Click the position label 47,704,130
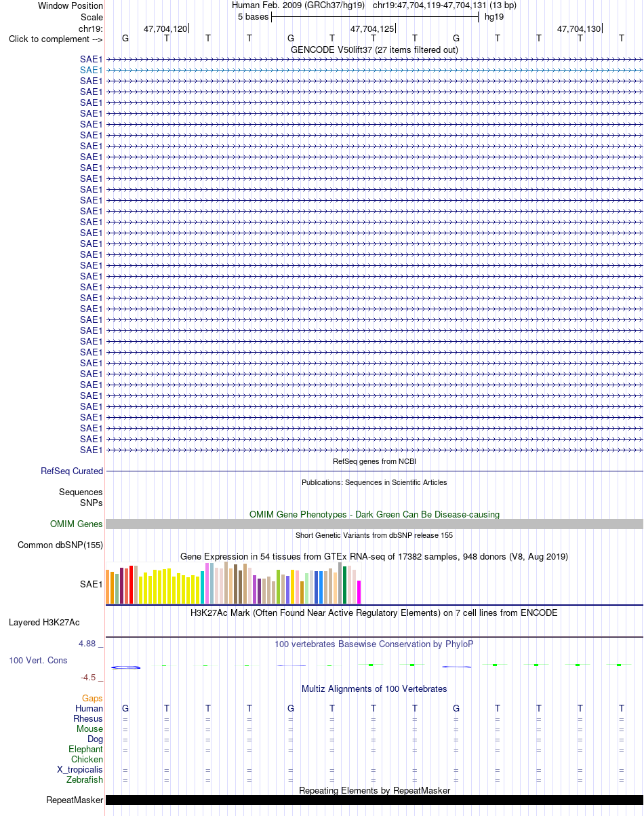Image resolution: width=644 pixels, height=816 pixels. [578, 28]
